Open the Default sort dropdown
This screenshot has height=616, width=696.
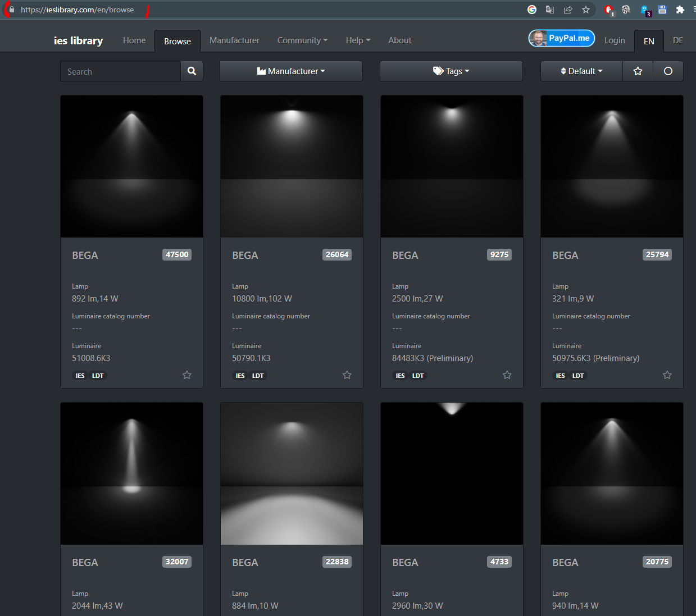[x=581, y=71]
